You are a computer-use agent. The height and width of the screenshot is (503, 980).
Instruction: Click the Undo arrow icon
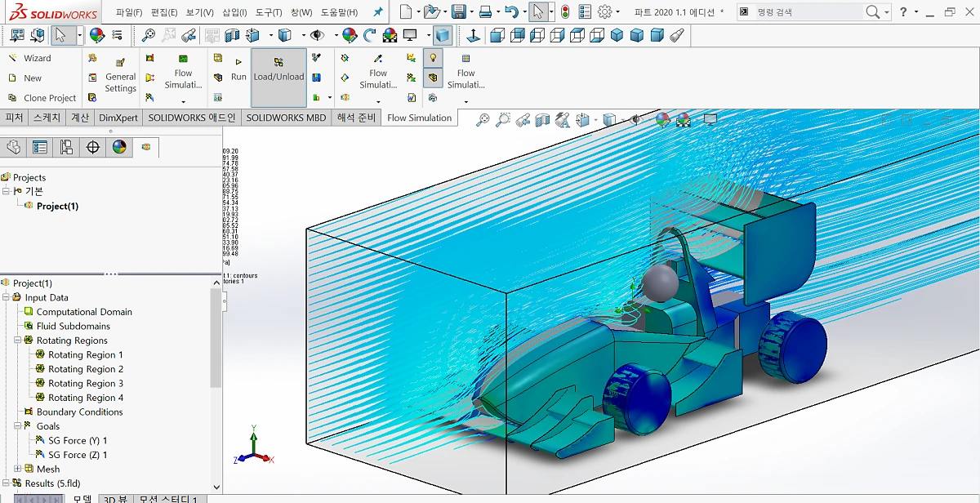pyautogui.click(x=510, y=12)
